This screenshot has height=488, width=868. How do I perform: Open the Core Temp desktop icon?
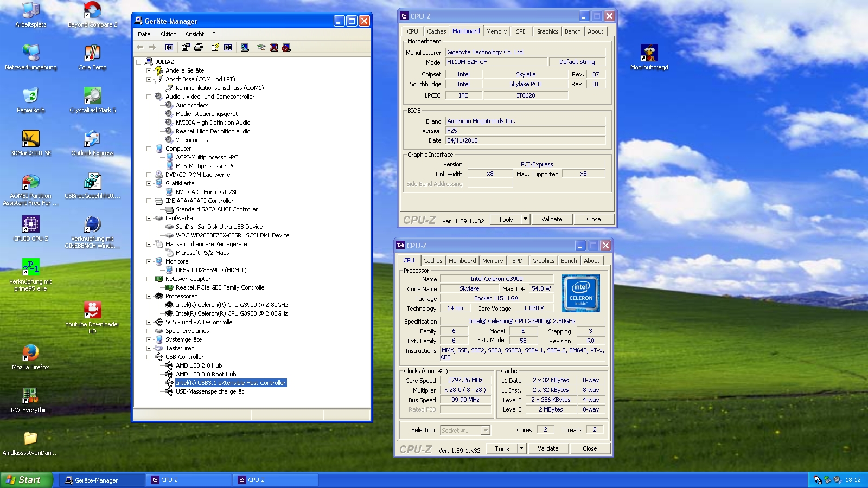point(92,57)
